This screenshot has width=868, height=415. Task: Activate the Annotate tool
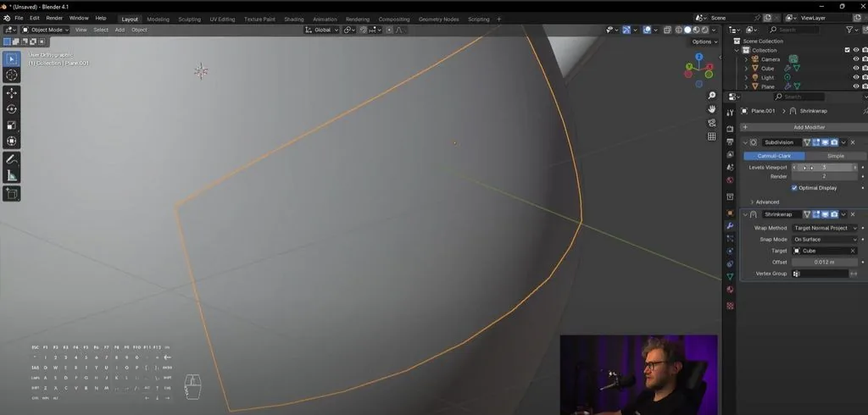[x=12, y=159]
